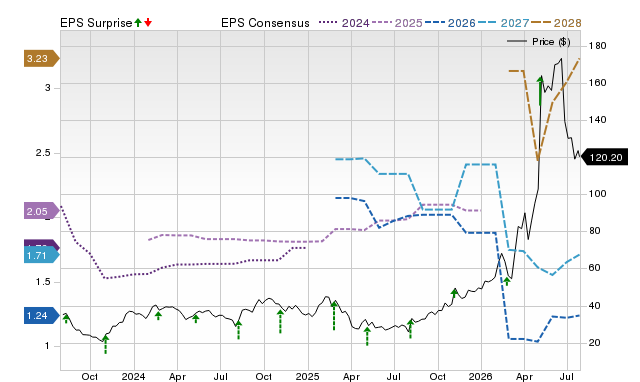Click the 140 label on the price axis
640x382 pixels.
click(597, 120)
